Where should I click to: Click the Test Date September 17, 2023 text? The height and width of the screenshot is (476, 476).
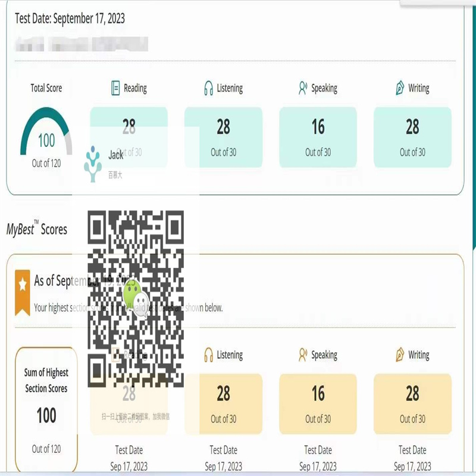click(70, 18)
